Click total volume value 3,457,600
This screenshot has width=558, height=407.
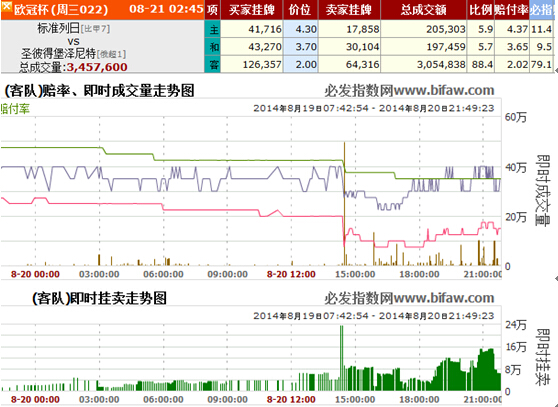point(97,67)
